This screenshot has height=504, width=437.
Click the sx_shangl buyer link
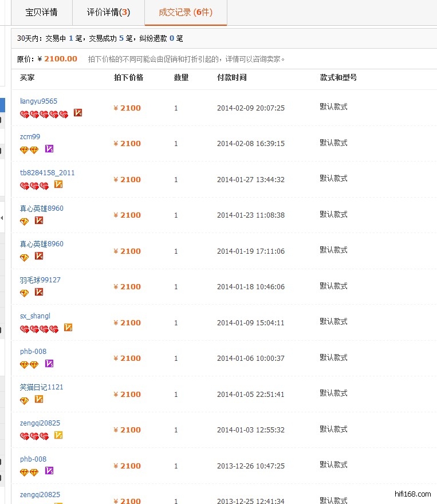[35, 316]
